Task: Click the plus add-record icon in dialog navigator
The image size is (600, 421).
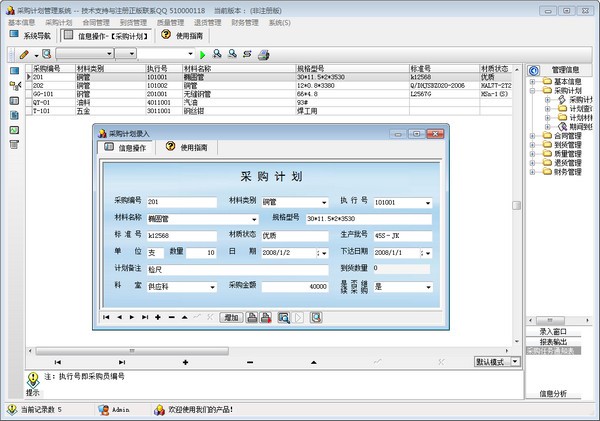Action: (158, 317)
